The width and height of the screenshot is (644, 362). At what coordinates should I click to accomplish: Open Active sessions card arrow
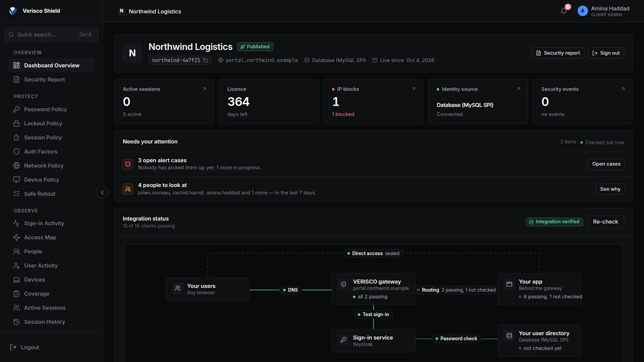click(x=204, y=89)
